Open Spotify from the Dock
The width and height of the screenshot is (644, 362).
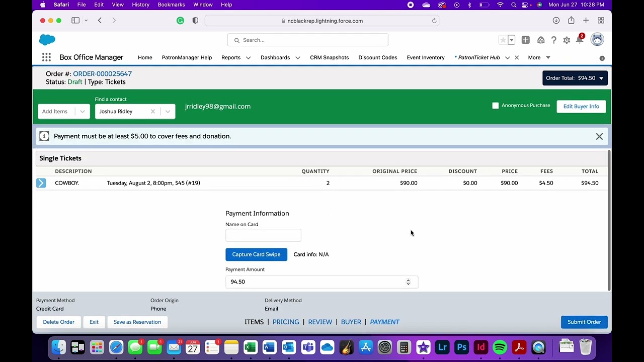[500, 347]
